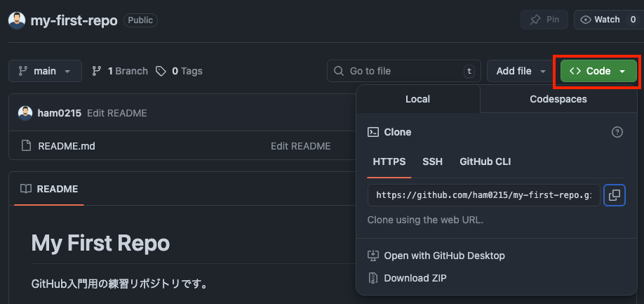
Task: Select the GitHub CLI clone option
Action: 485,162
